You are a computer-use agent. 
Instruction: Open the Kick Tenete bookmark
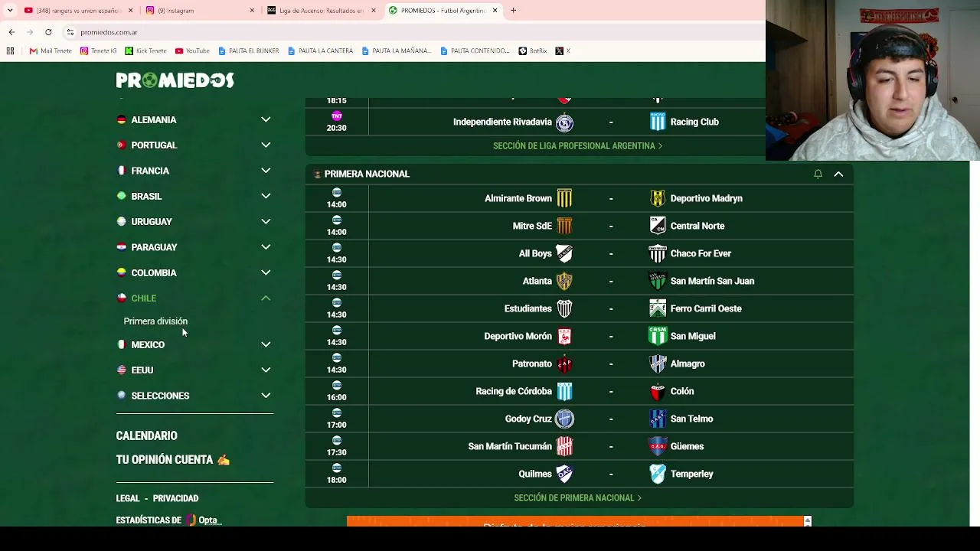coord(145,51)
